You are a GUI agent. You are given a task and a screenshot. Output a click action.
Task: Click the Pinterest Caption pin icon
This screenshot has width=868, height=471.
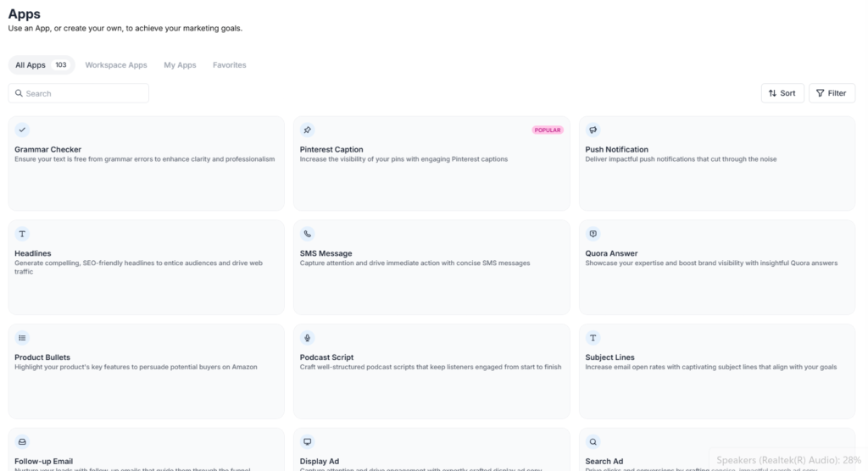pos(308,130)
